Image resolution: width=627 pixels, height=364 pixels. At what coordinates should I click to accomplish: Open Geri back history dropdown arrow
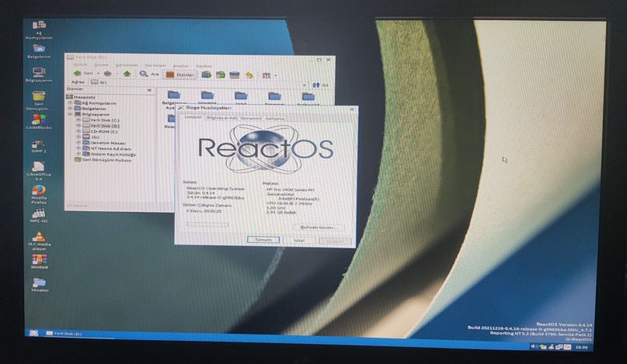tap(98, 74)
